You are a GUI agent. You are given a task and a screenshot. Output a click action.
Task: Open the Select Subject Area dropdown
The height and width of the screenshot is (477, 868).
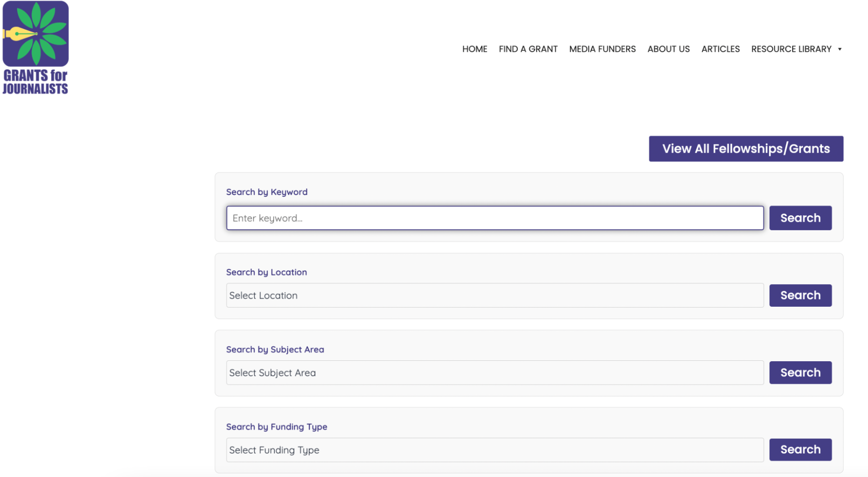pos(495,373)
